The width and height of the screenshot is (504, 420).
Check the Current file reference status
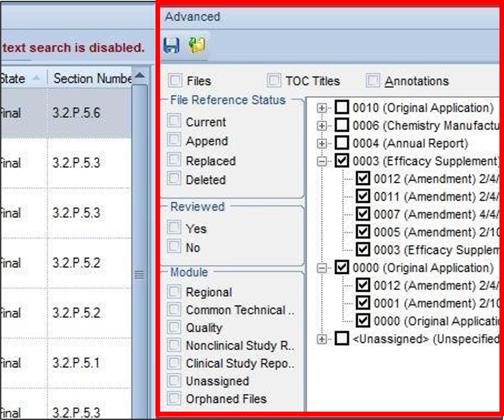[x=174, y=121]
